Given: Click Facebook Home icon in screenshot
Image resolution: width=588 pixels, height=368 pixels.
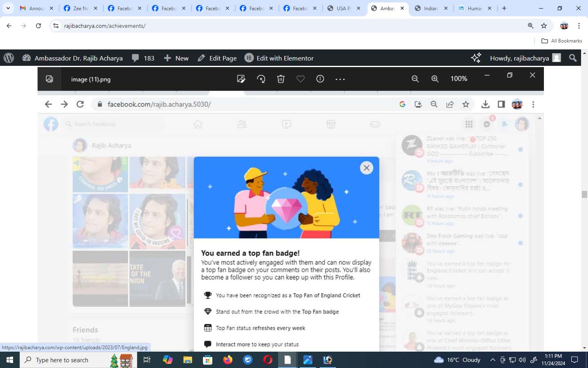Looking at the screenshot, I should [x=198, y=124].
